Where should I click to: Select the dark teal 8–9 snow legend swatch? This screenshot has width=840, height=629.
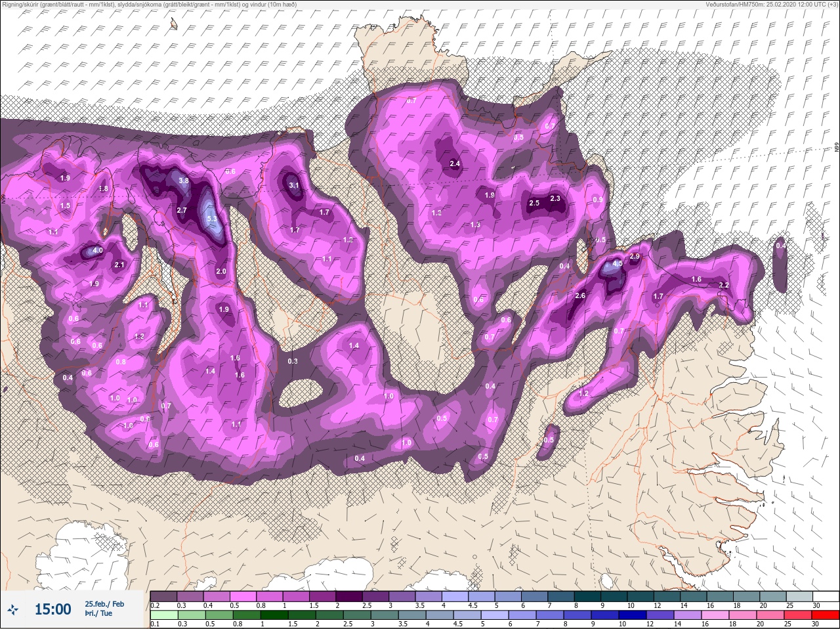(x=589, y=596)
